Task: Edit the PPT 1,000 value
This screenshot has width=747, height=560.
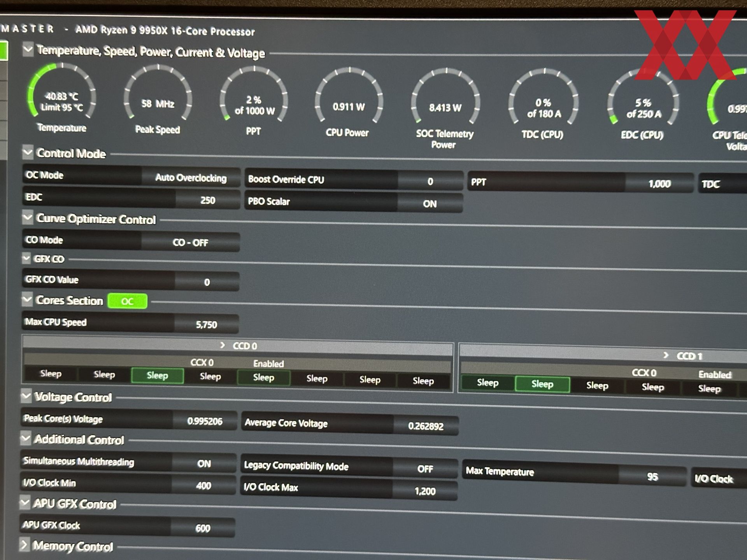Action: coord(659,184)
